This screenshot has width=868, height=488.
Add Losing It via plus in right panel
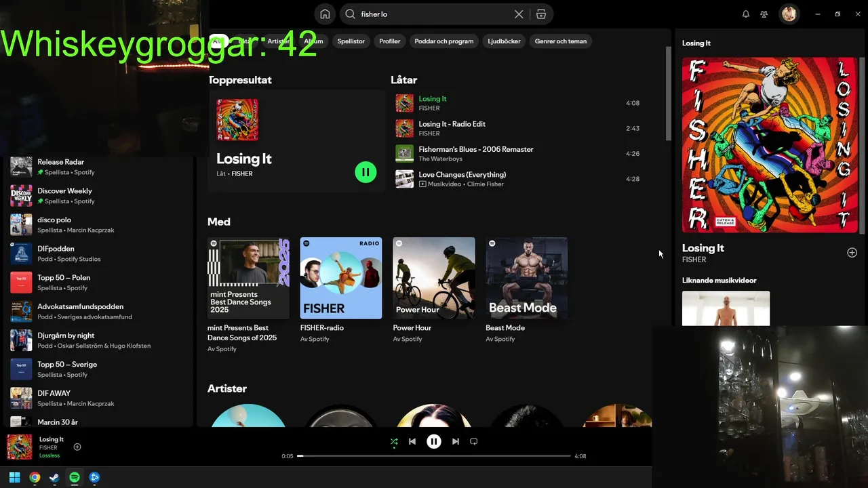852,253
